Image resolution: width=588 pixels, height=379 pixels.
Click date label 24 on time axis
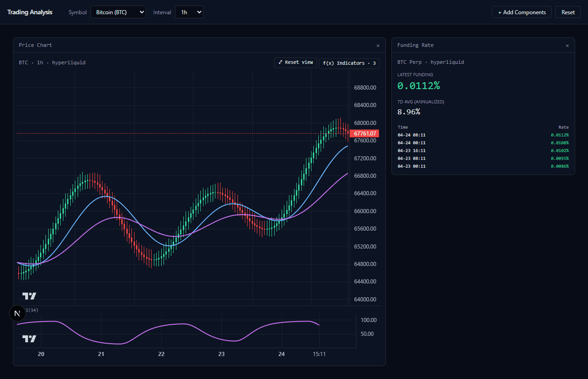coord(282,354)
